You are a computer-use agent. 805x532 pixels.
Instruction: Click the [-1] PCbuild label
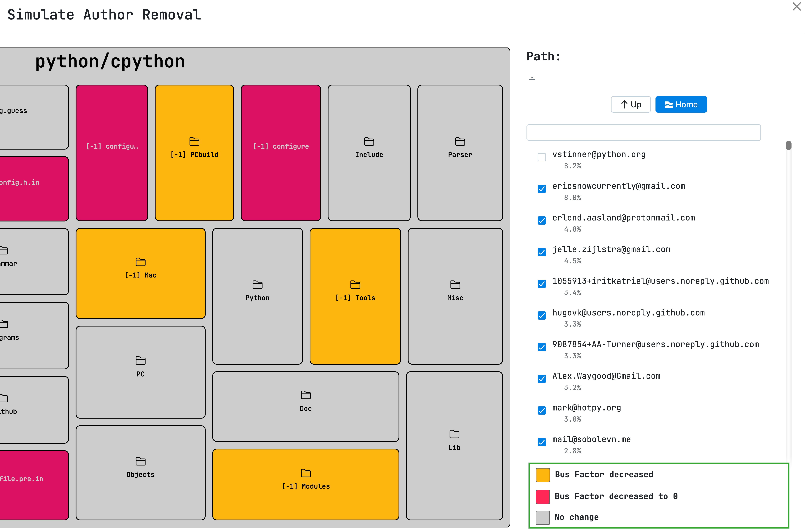[194, 155]
